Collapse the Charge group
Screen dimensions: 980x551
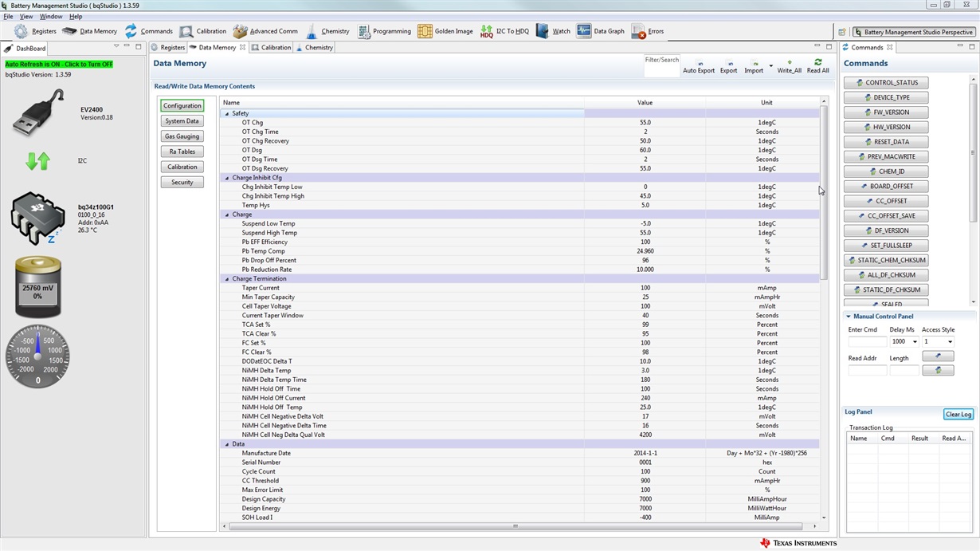click(x=227, y=214)
